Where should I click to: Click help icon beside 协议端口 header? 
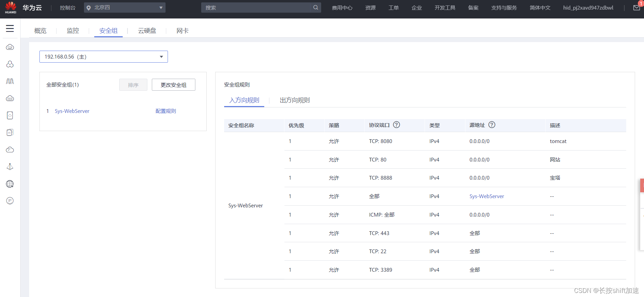397,125
